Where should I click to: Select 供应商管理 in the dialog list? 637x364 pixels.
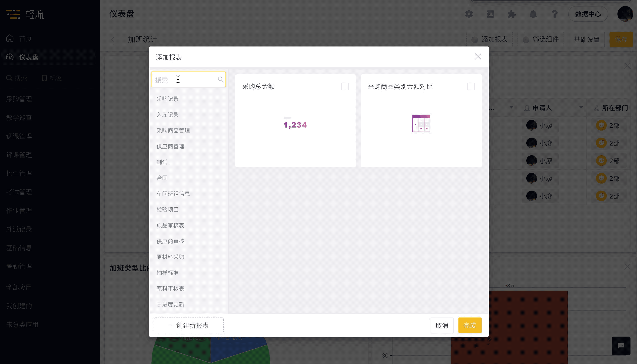coord(170,146)
